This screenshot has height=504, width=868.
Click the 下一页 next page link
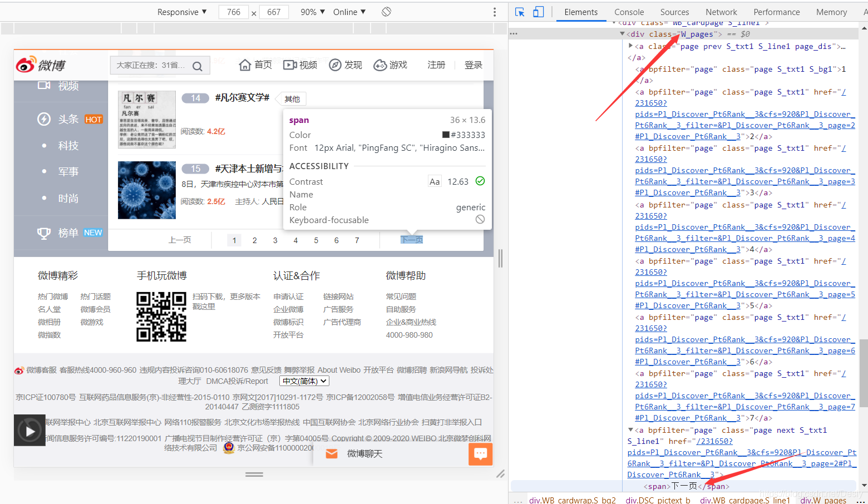tap(412, 239)
